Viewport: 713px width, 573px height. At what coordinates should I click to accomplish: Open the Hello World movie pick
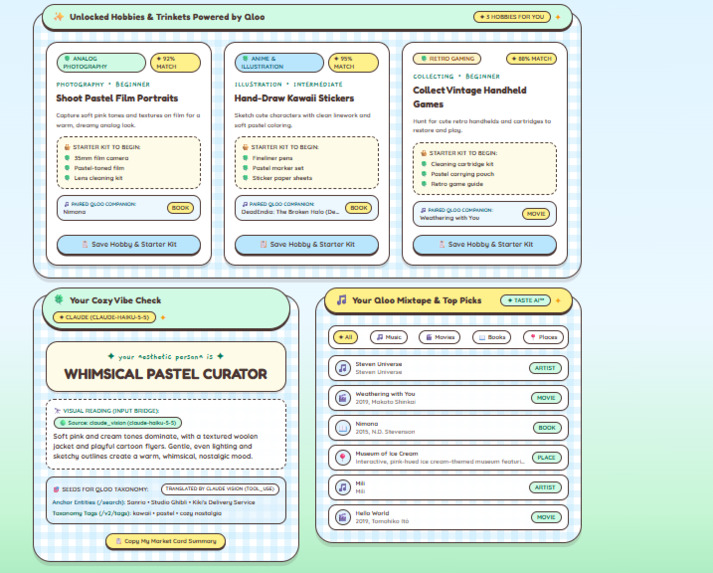tap(448, 517)
